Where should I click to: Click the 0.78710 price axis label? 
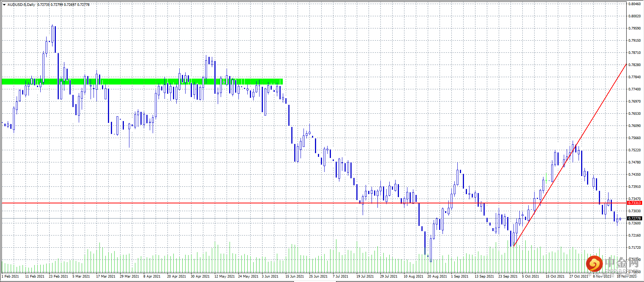click(635, 53)
